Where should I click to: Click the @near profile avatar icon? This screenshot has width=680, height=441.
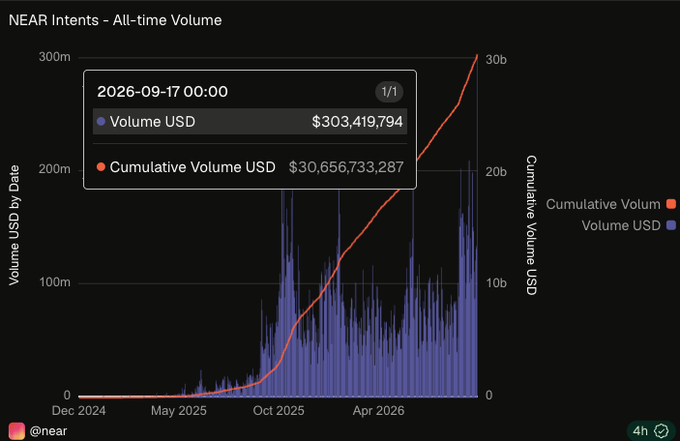point(16,431)
